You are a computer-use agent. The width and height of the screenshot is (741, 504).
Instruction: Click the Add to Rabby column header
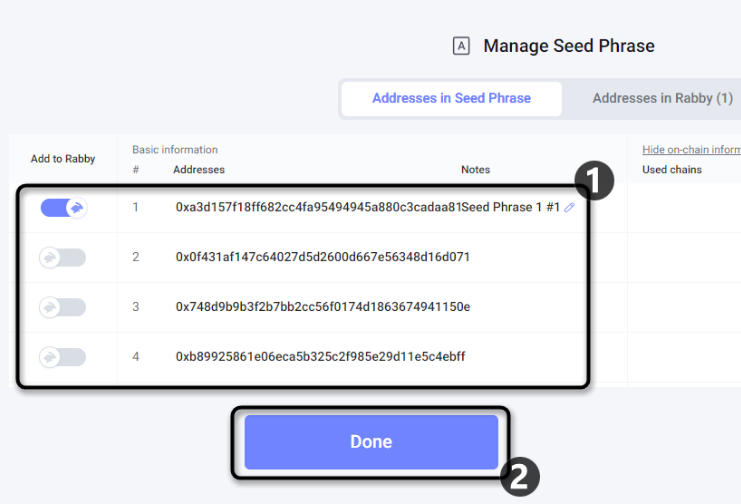tap(63, 159)
